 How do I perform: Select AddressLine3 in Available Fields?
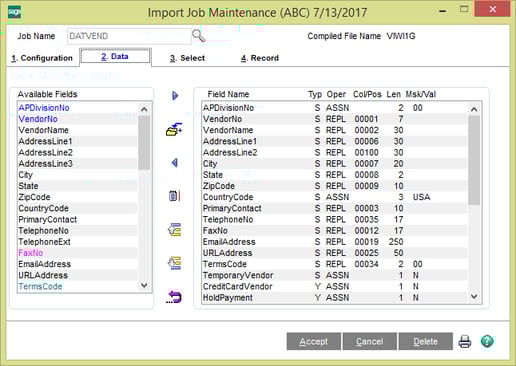click(x=78, y=164)
